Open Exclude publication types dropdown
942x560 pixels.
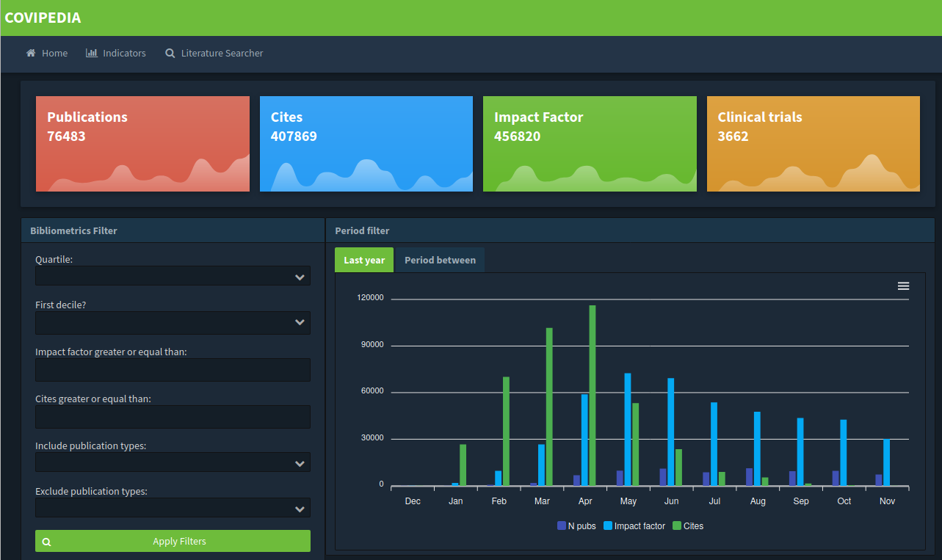(x=173, y=508)
